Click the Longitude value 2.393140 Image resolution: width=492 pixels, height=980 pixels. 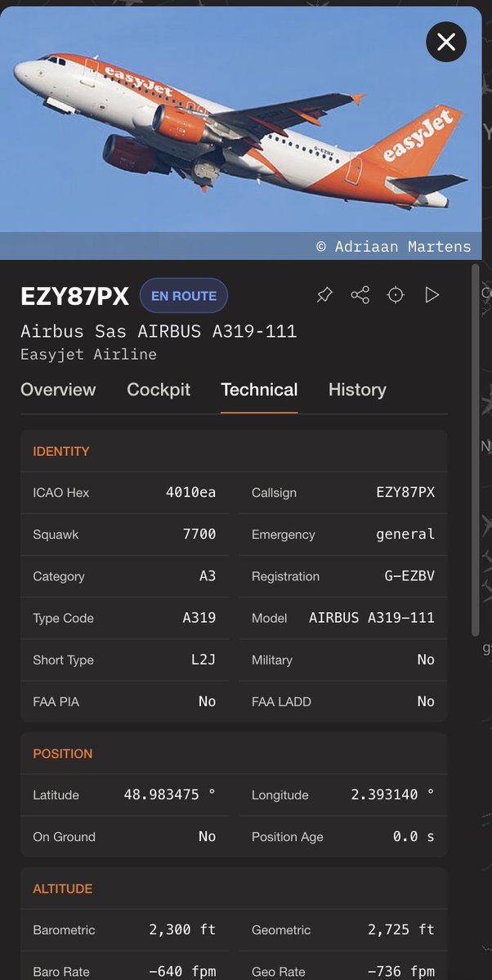[392, 795]
